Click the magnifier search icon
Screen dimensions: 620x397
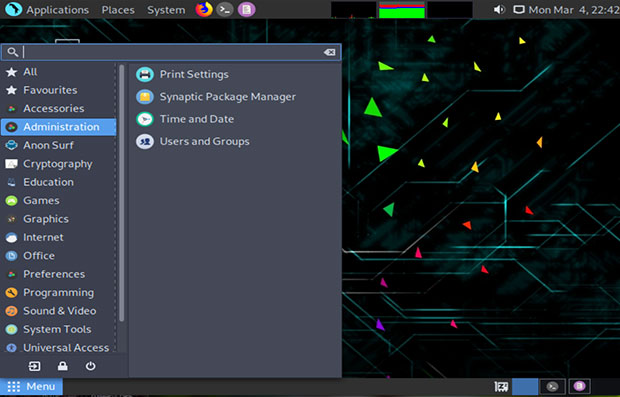click(x=12, y=52)
